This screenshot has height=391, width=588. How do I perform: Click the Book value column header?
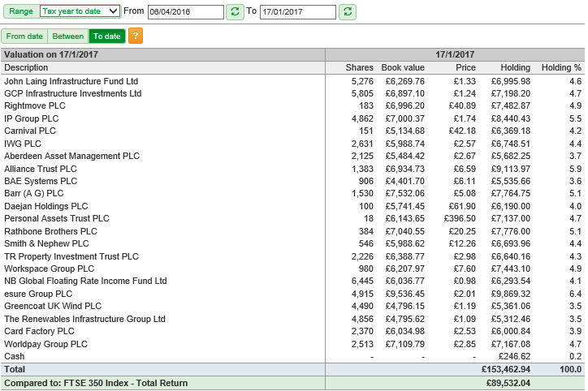(403, 68)
